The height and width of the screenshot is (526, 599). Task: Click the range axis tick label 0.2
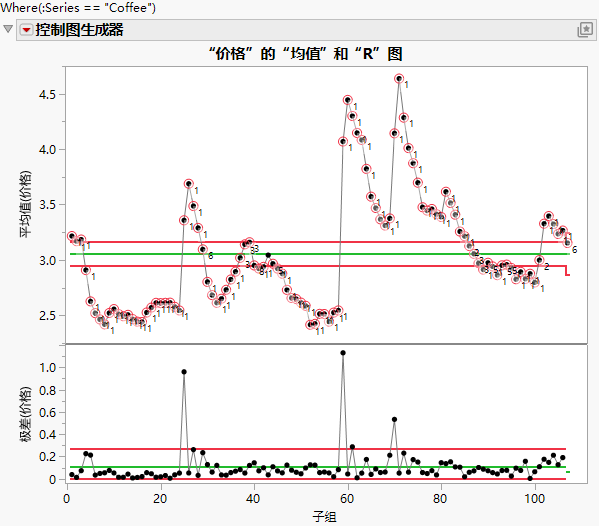pos(47,457)
